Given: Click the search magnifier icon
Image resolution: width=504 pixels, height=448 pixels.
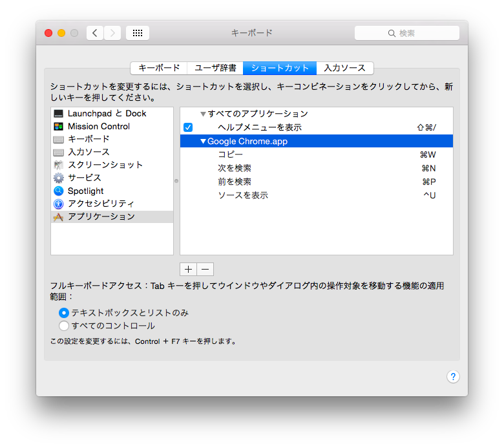Looking at the screenshot, I should click(392, 33).
